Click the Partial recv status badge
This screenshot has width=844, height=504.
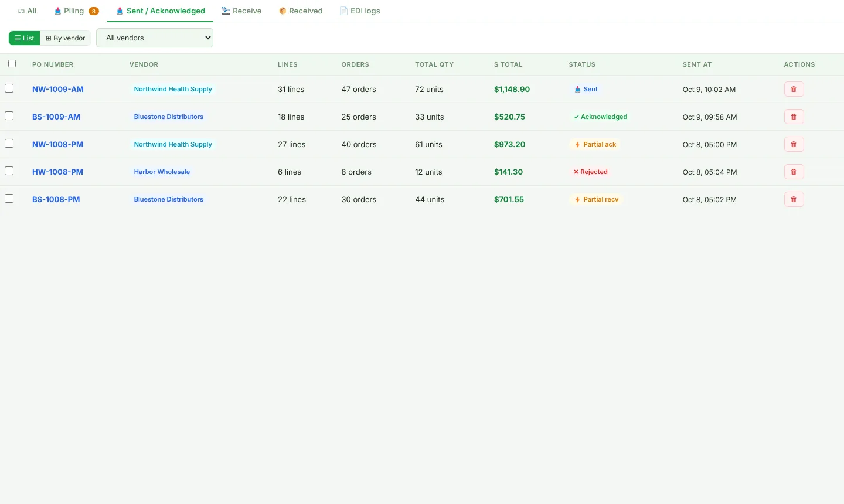596,200
